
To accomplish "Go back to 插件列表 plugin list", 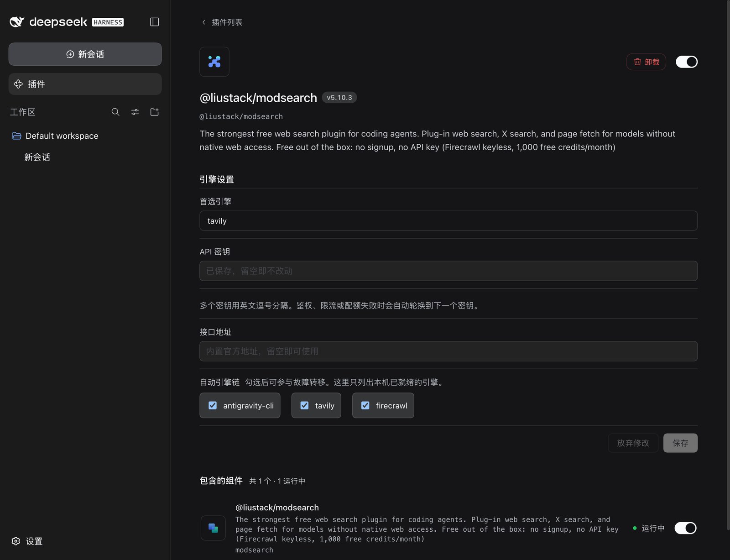I will click(222, 22).
